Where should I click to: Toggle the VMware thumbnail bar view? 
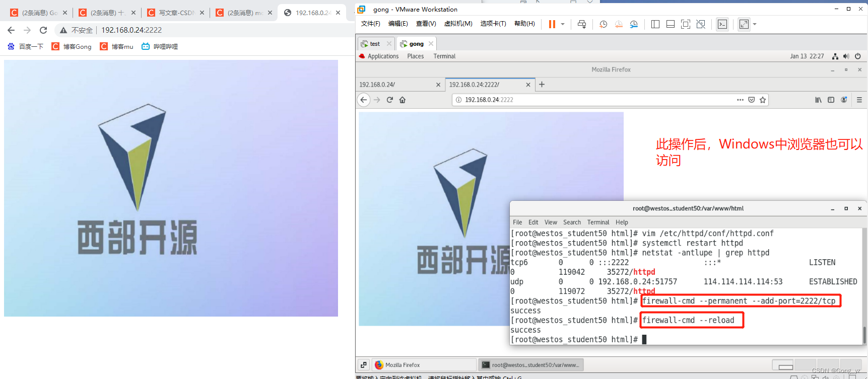[671, 24]
